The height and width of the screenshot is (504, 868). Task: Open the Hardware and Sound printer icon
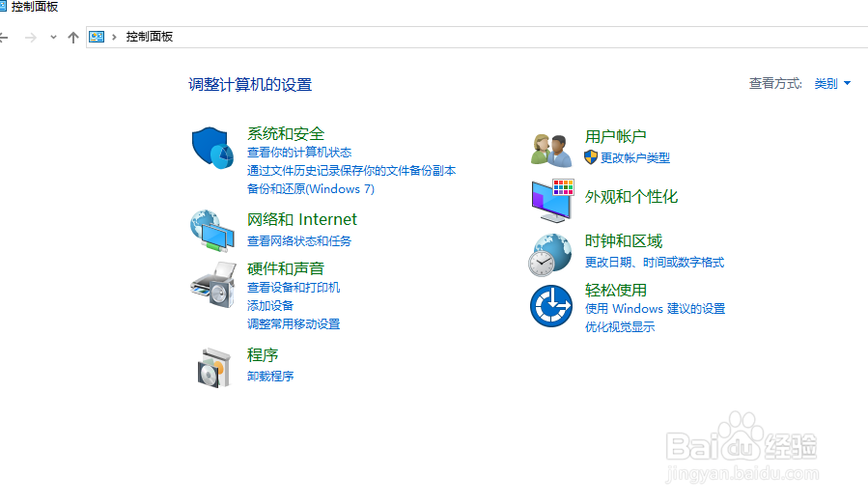tap(213, 284)
